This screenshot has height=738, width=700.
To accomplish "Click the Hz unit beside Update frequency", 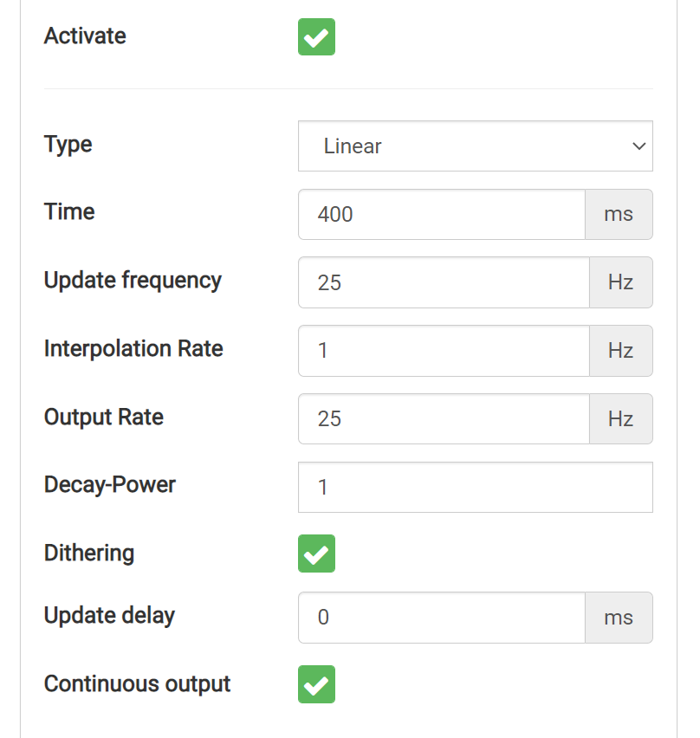I will tap(621, 282).
